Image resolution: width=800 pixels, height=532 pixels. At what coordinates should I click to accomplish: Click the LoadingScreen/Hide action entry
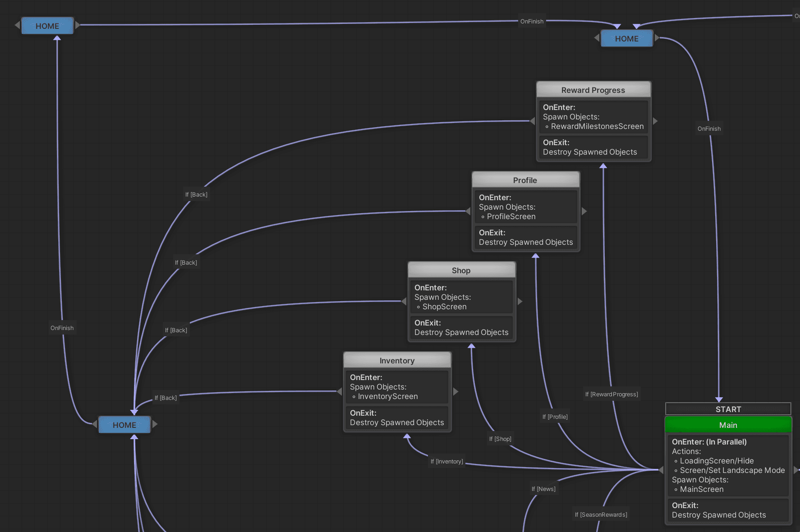click(x=713, y=461)
